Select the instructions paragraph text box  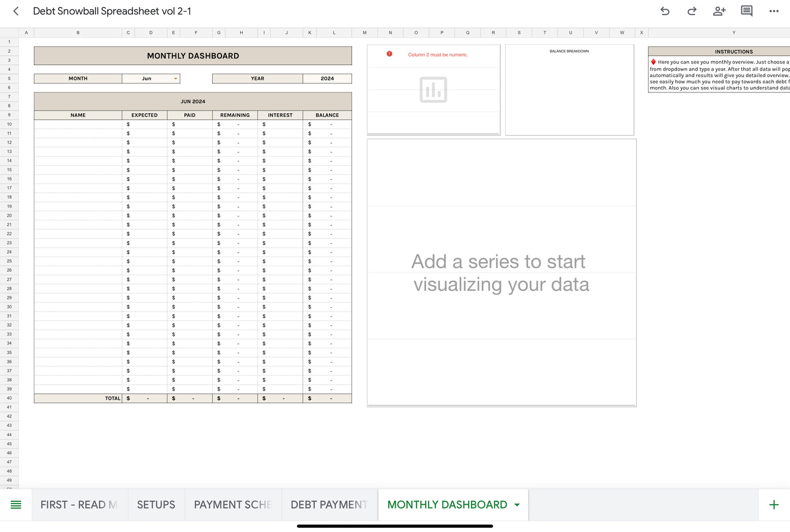(x=719, y=74)
